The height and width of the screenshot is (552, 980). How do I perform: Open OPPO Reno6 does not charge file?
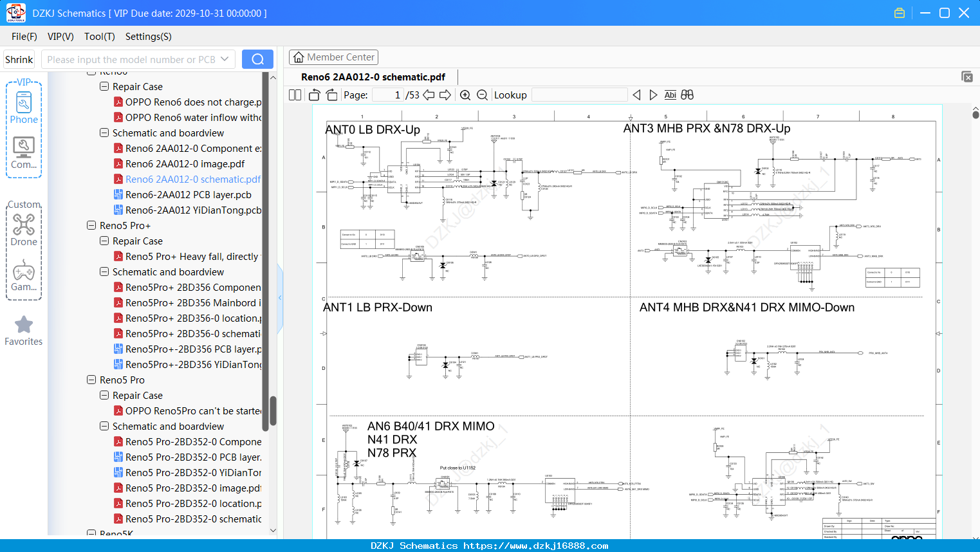[x=194, y=102]
